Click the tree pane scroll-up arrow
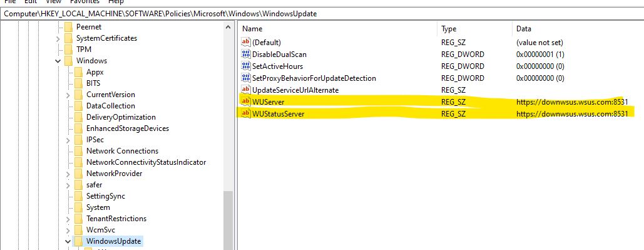This screenshot has height=250, width=644. pos(228,27)
